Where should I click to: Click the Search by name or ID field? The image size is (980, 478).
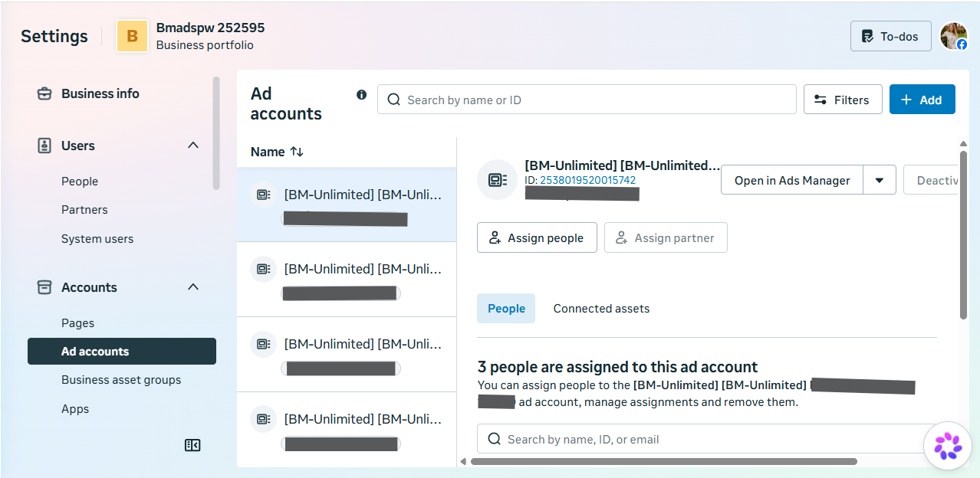(587, 100)
